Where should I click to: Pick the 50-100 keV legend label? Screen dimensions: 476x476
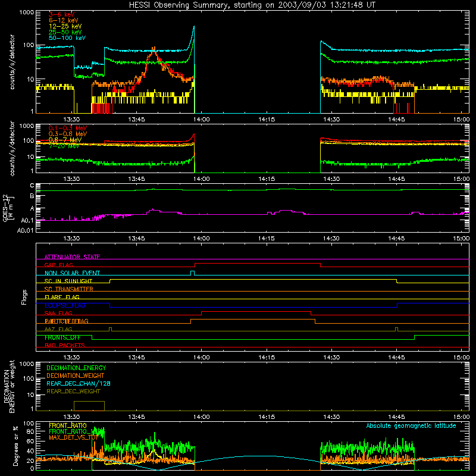pyautogui.click(x=67, y=38)
